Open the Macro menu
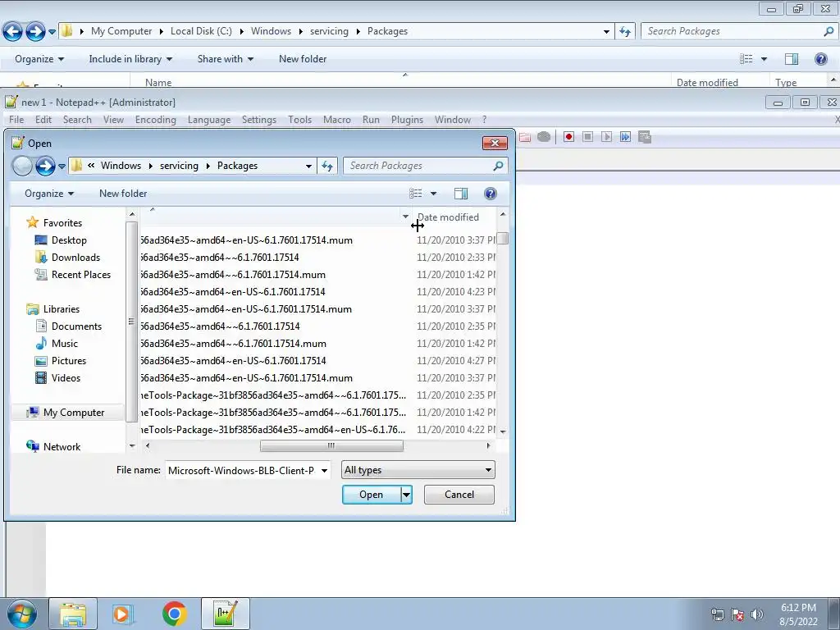Viewport: 840px width, 630px height. [x=337, y=120]
